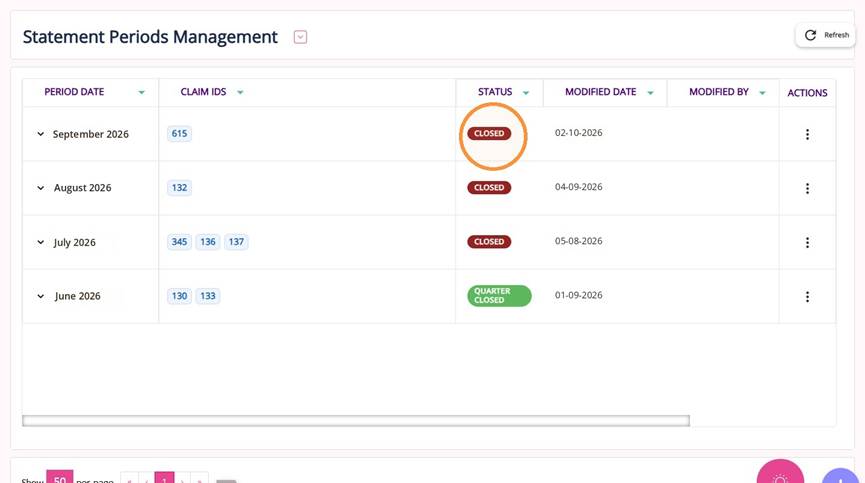Select claim ID 345 chip

click(x=179, y=242)
